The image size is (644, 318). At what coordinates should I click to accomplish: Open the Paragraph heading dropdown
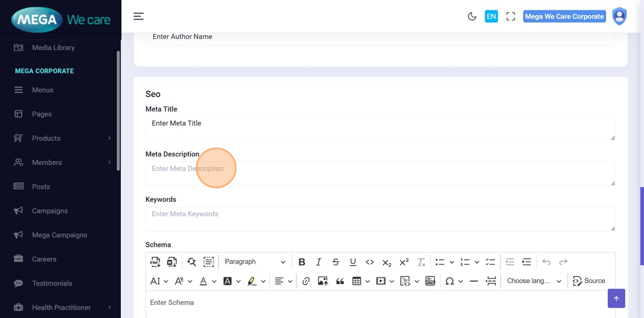[x=255, y=262]
